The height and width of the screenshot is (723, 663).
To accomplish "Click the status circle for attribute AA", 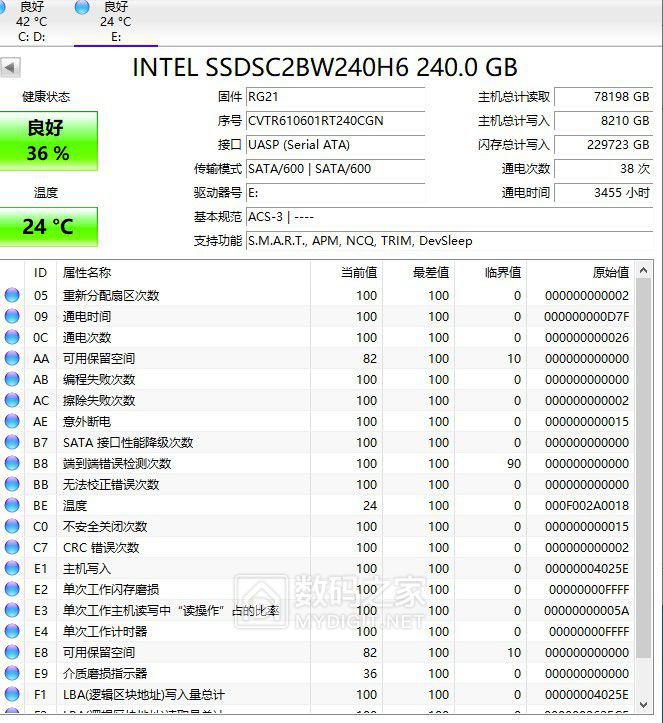I will tap(12, 358).
